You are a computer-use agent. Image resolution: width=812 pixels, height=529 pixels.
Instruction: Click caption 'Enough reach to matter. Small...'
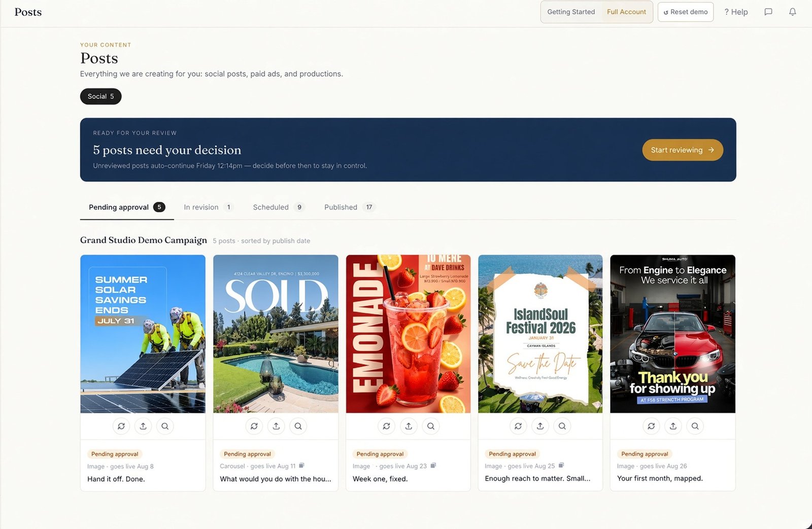pyautogui.click(x=537, y=478)
